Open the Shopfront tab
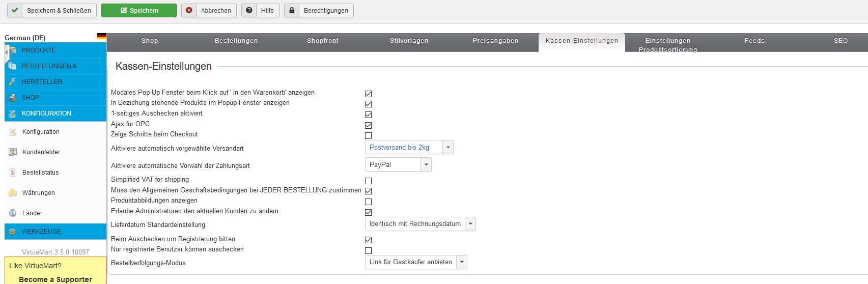The width and height of the screenshot is (868, 284). point(322,41)
